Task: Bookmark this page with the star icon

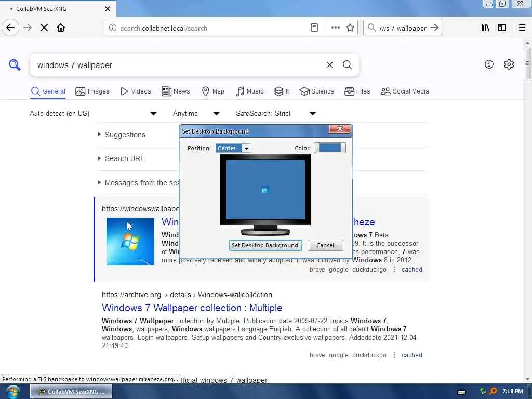Action: [x=350, y=28]
